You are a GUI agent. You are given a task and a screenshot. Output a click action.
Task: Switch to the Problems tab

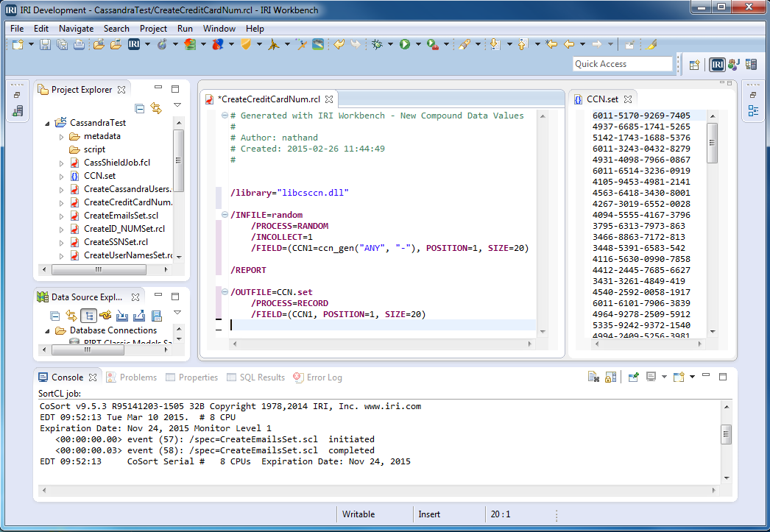coord(132,377)
